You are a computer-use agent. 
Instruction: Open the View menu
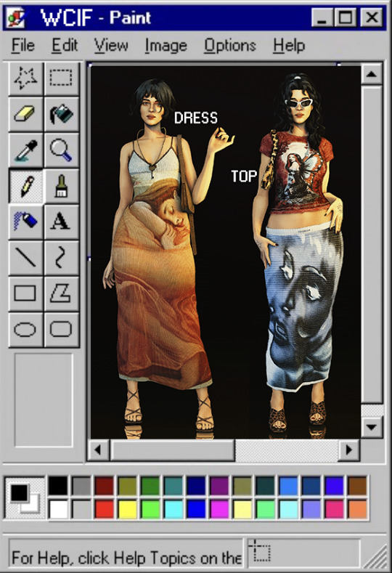[x=111, y=46]
